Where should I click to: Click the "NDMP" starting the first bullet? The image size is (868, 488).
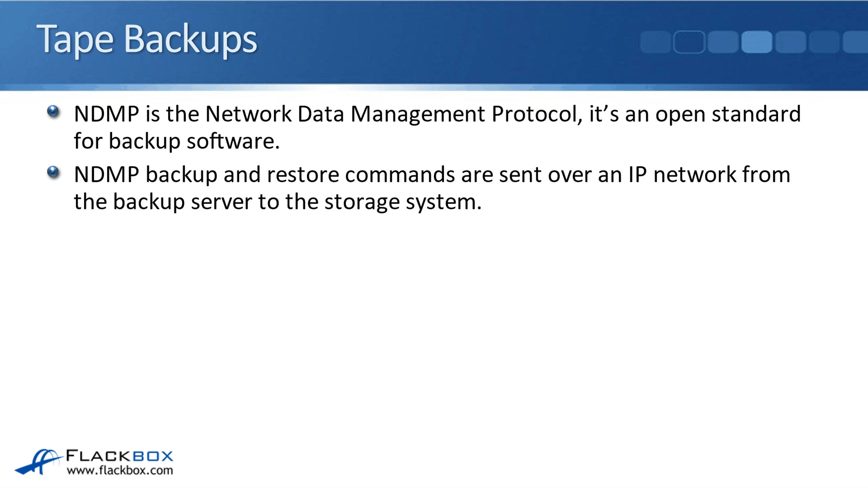click(x=107, y=114)
